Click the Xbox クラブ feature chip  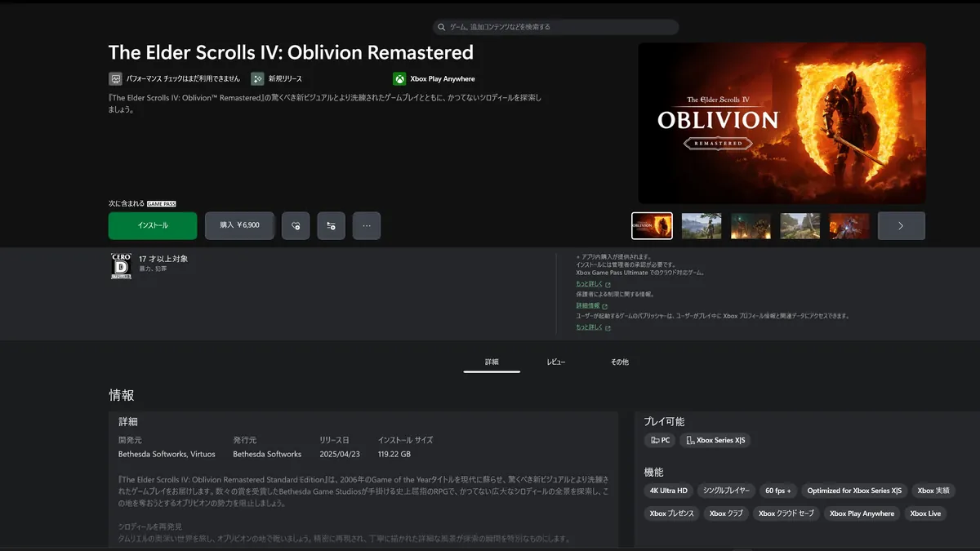coord(727,513)
